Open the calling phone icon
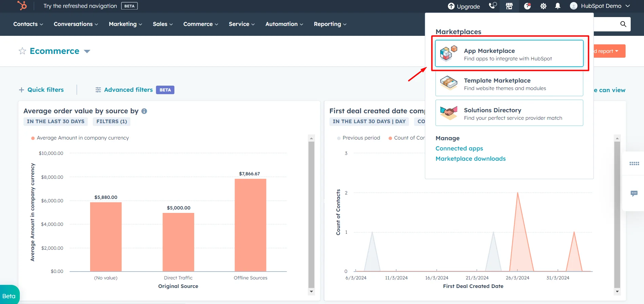 click(492, 6)
